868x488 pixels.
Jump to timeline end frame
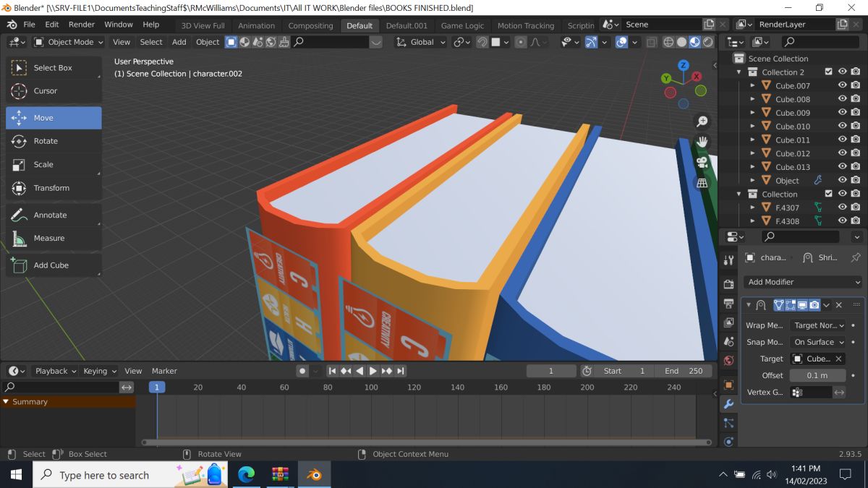tap(401, 371)
